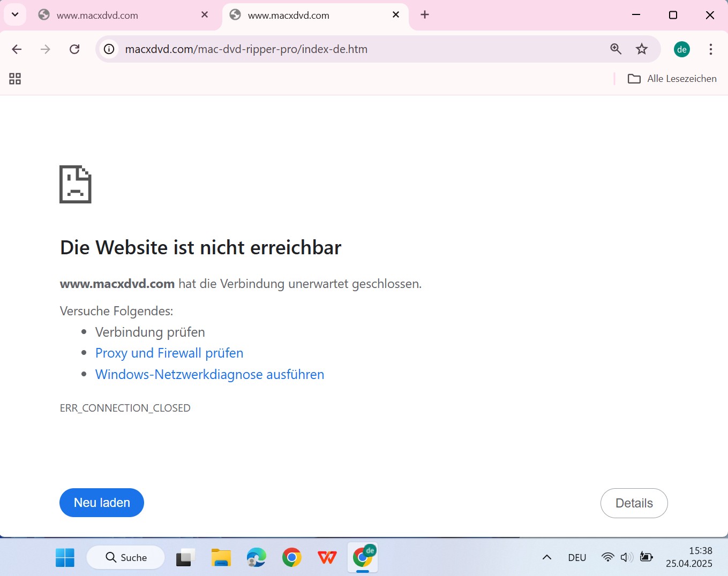Click 'Verbindung prüfen' list item text
Viewport: 728px width, 576px height.
pos(150,332)
